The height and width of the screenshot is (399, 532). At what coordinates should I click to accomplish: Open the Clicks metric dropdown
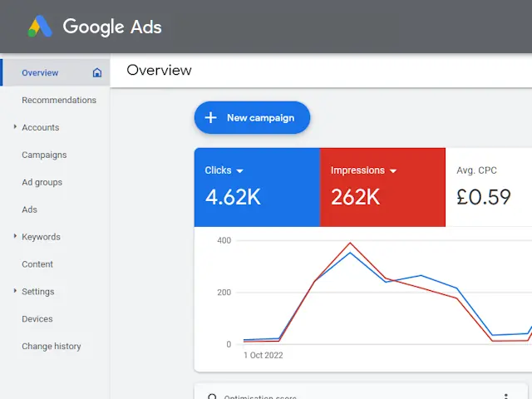(240, 171)
